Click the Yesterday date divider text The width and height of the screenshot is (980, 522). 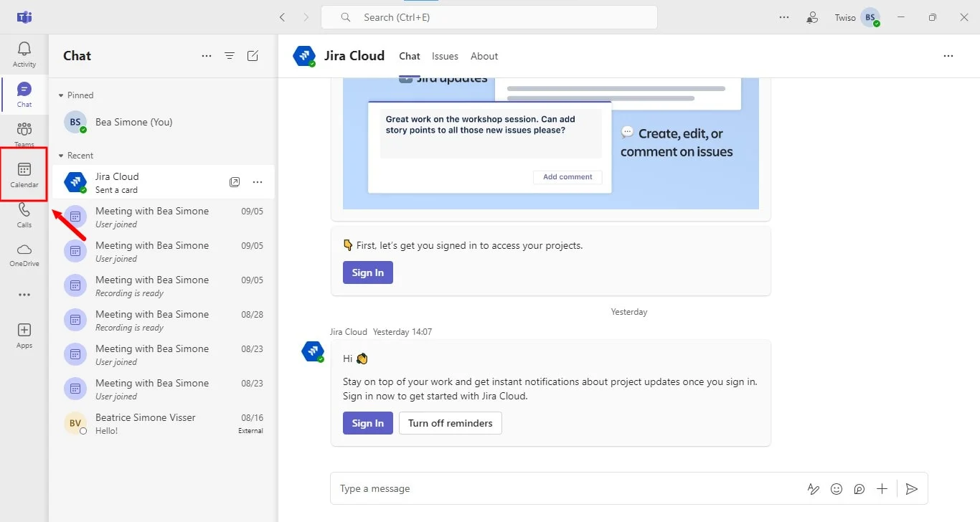[x=629, y=312]
